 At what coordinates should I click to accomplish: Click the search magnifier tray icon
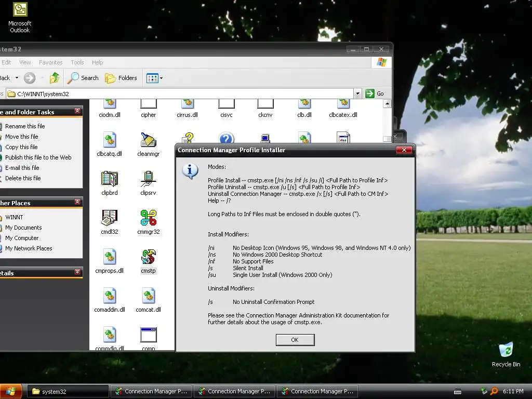(495, 391)
